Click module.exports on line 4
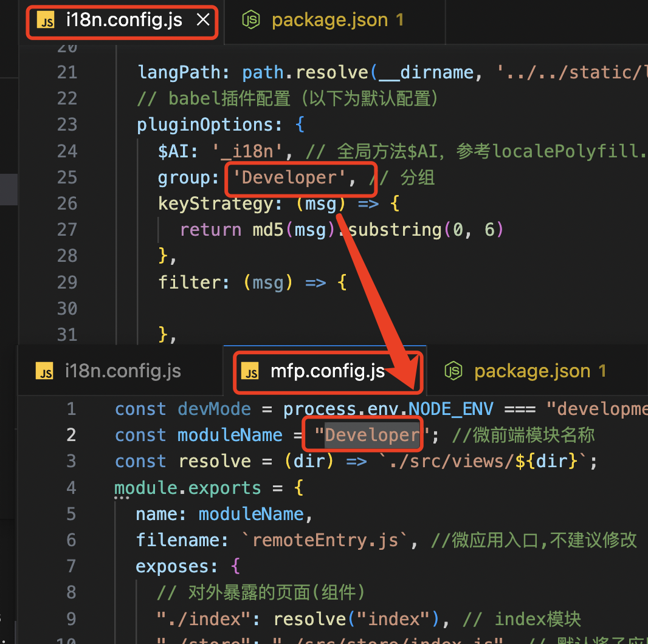The height and width of the screenshot is (644, 648). 187,488
